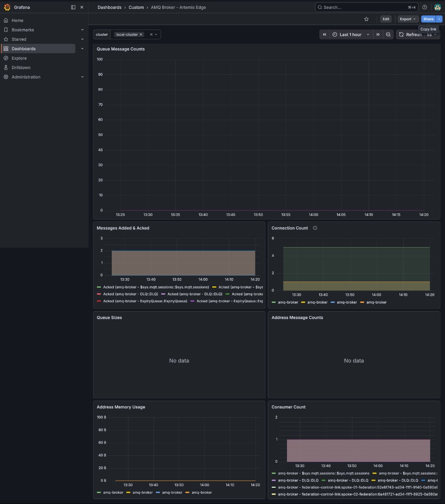Close the sidebar navigation menu
This screenshot has width=445, height=504.
(x=82, y=7)
